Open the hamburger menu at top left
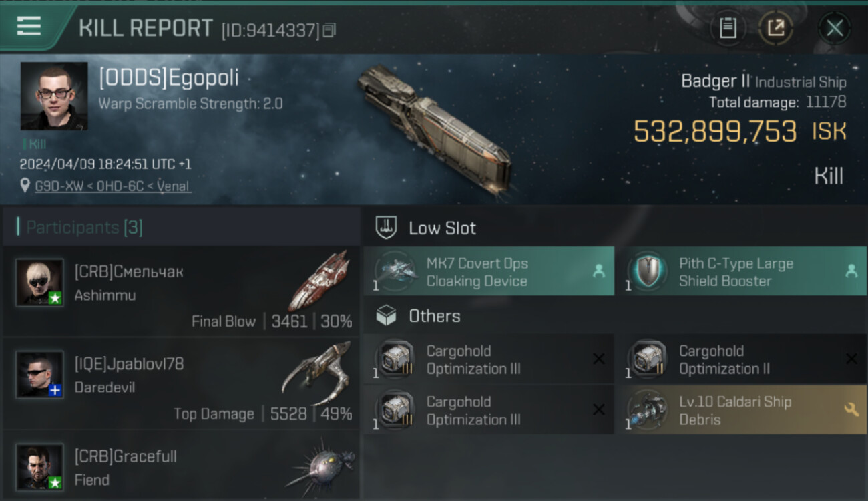868x501 pixels. point(29,27)
